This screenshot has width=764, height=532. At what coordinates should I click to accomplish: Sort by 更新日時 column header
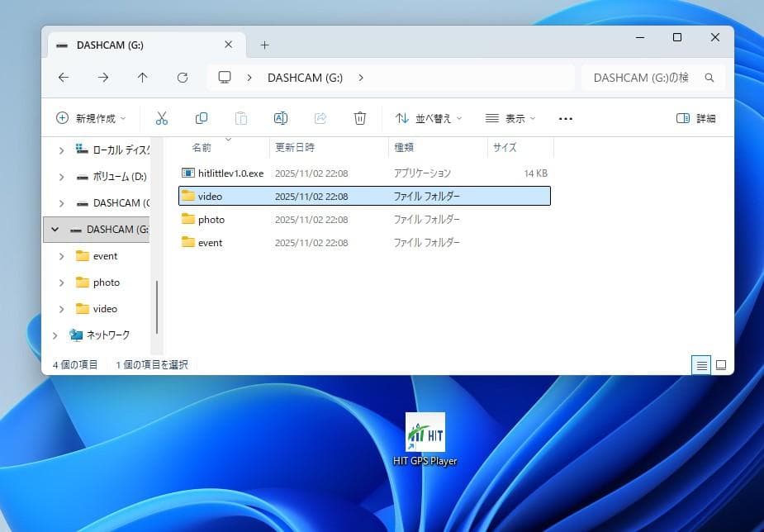coord(295,148)
